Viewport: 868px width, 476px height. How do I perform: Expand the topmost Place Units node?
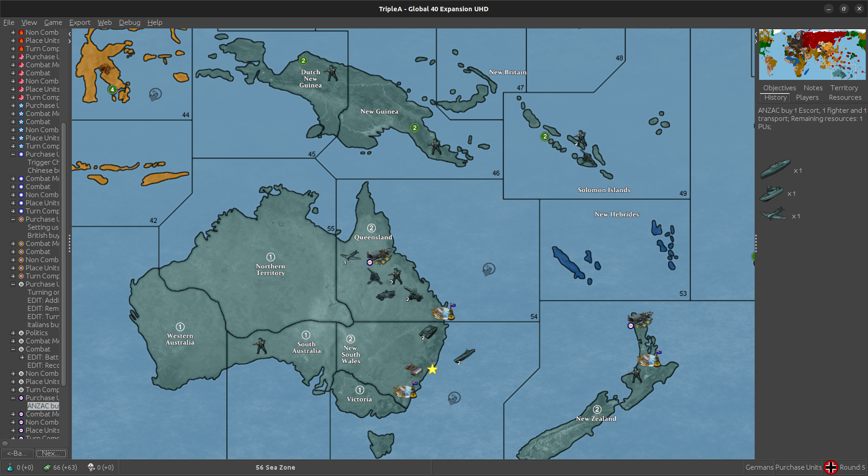tap(13, 40)
